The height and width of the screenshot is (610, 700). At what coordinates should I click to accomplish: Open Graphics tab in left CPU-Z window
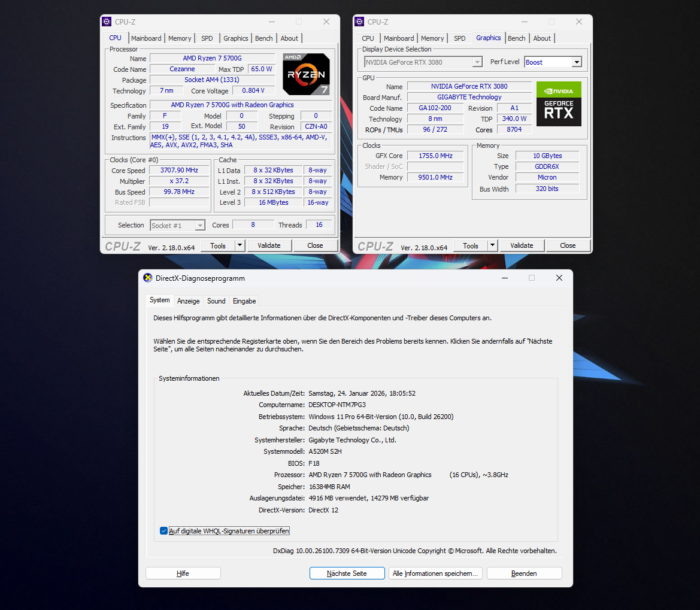point(236,38)
